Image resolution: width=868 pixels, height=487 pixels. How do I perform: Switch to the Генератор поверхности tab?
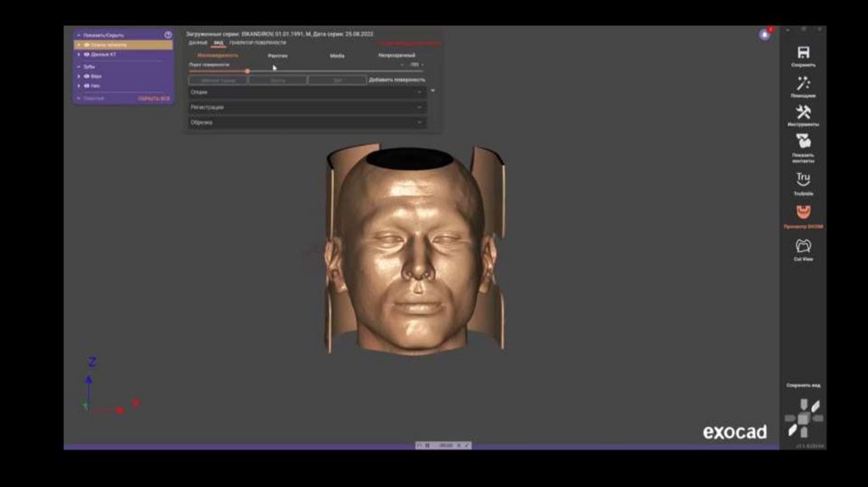pyautogui.click(x=258, y=42)
